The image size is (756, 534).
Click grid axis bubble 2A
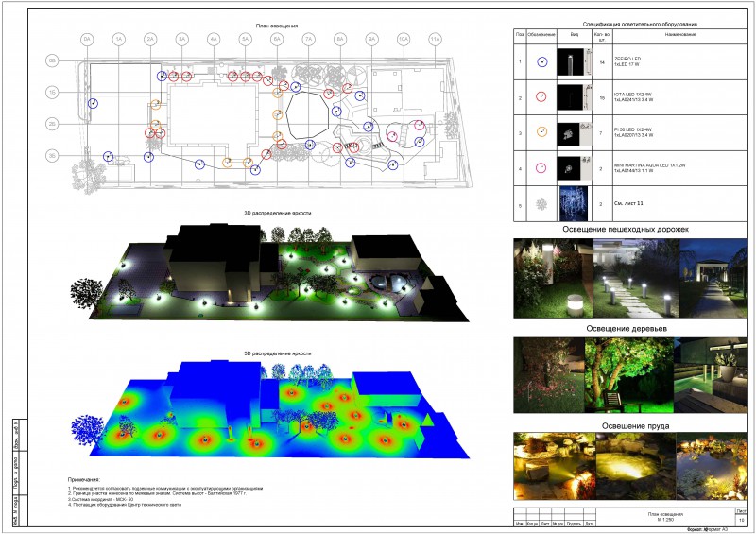(150, 40)
